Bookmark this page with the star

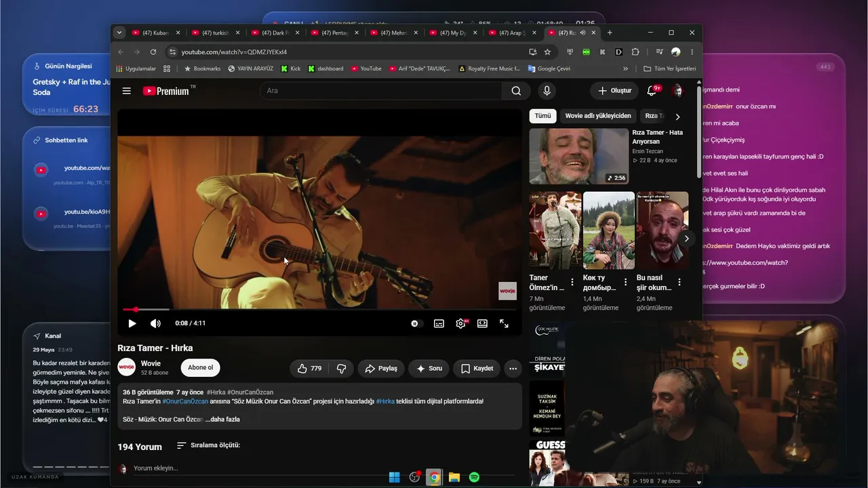click(x=547, y=52)
